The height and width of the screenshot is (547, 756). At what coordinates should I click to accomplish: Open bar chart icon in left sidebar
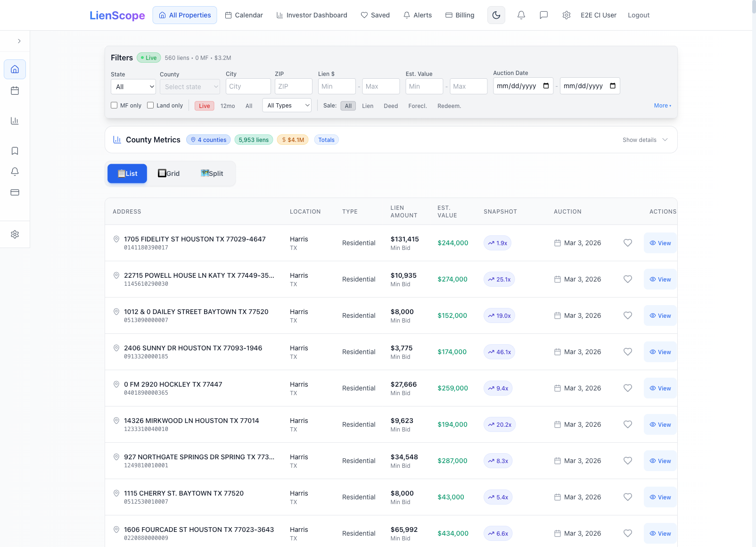(15, 121)
